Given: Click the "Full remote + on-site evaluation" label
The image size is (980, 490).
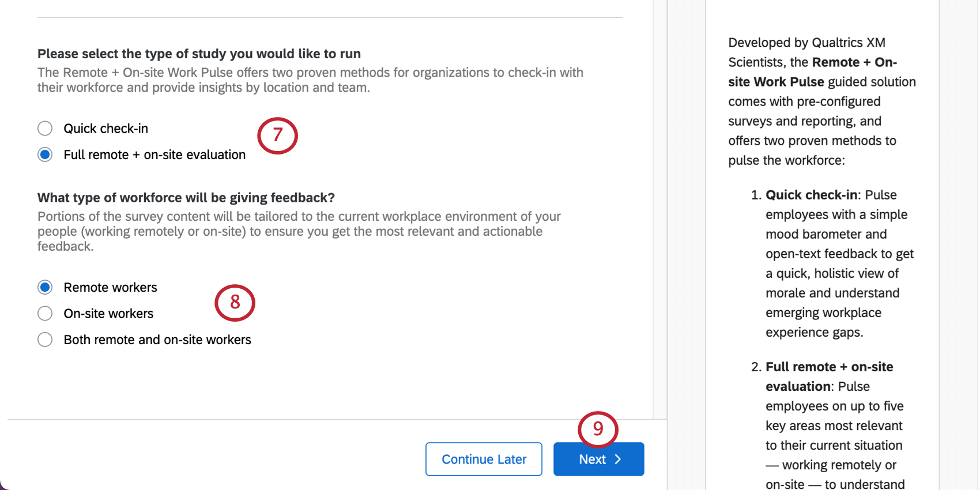Looking at the screenshot, I should coord(154,154).
